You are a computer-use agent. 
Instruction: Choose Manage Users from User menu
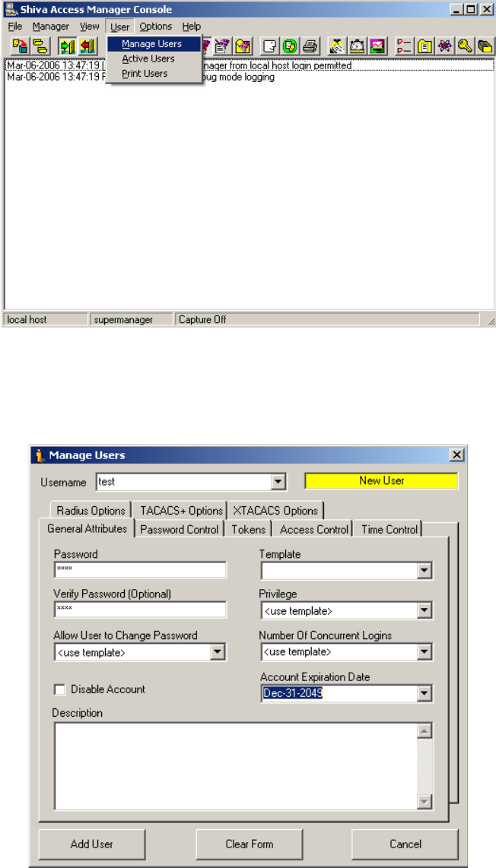[154, 44]
